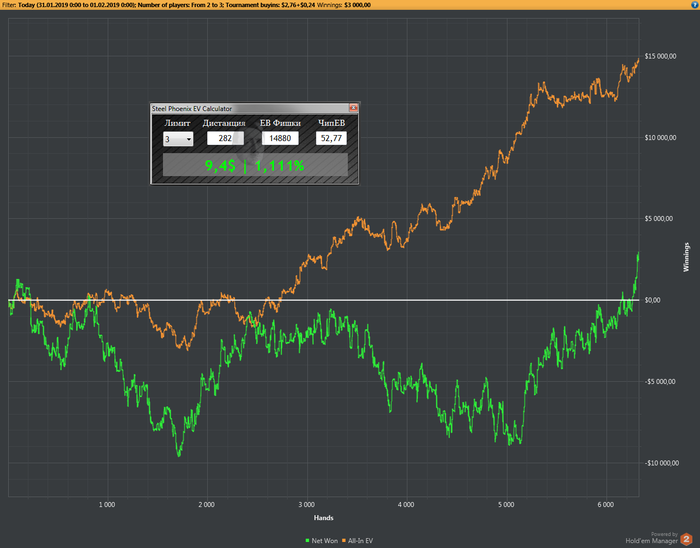Click the Filter summary text in top bar
Screen dimensions: 700x548
[186, 5]
